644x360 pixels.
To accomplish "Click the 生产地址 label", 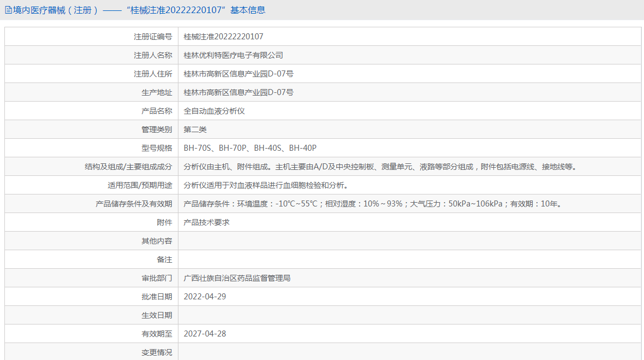I will click(x=157, y=92).
